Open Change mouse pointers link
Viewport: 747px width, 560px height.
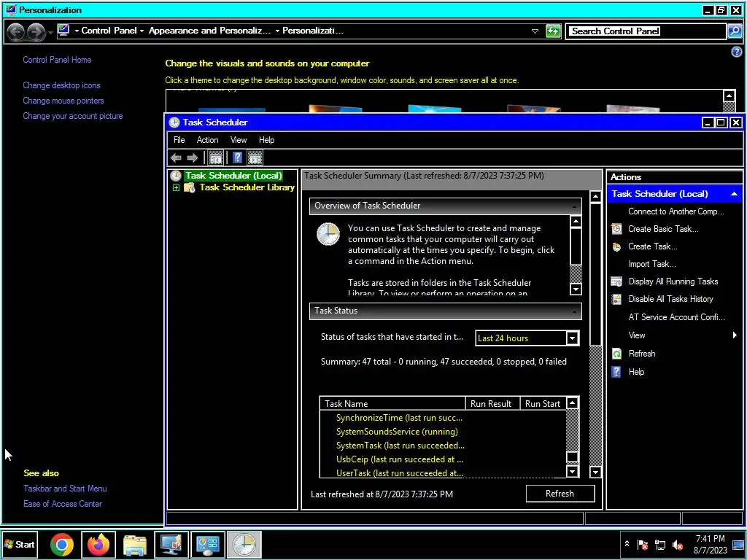(63, 101)
